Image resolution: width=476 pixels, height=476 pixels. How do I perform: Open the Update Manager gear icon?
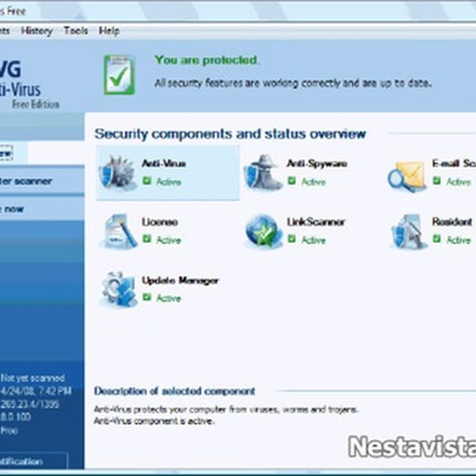point(118,289)
